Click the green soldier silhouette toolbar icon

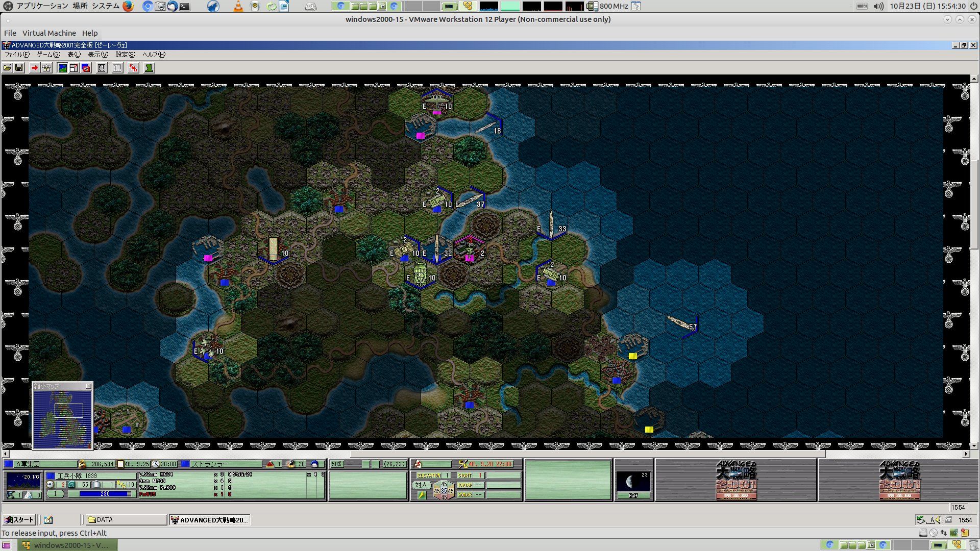pos(149,68)
